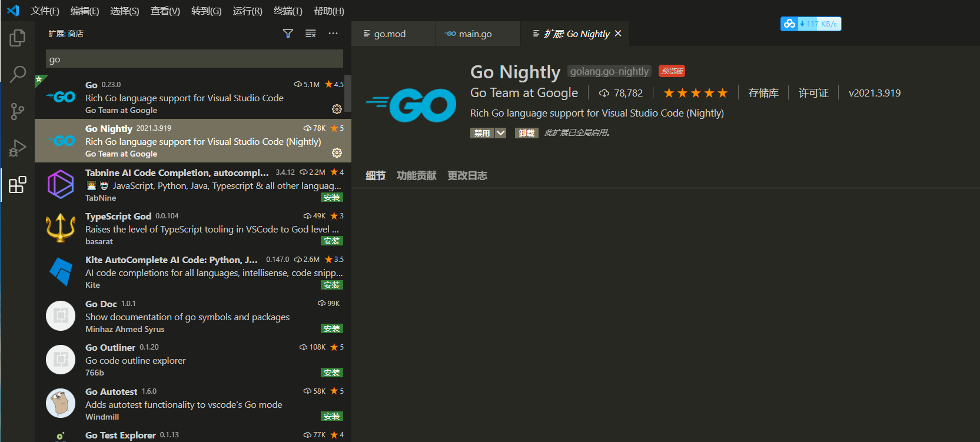This screenshot has width=980, height=442.
Task: Open extensions panel more actions menu
Action: (333, 34)
